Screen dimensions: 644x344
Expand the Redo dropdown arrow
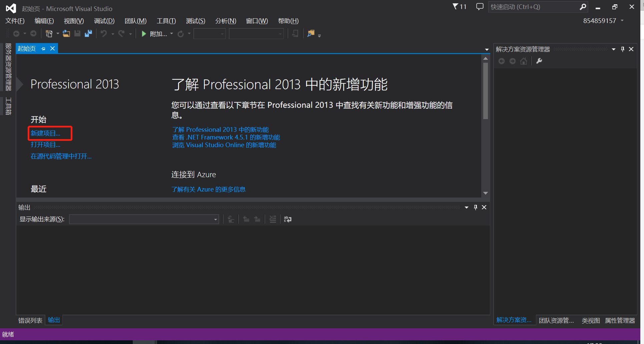click(130, 33)
